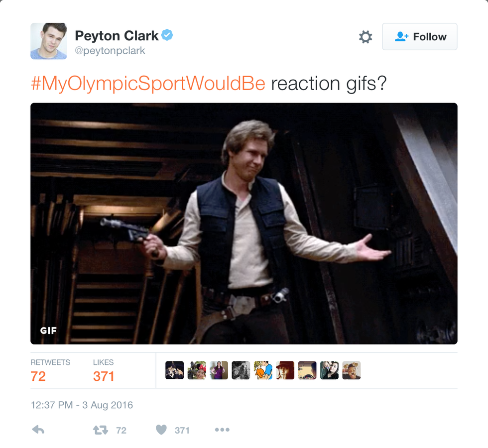Open the more options ellipsis menu
The height and width of the screenshot is (448, 488).
tap(222, 430)
